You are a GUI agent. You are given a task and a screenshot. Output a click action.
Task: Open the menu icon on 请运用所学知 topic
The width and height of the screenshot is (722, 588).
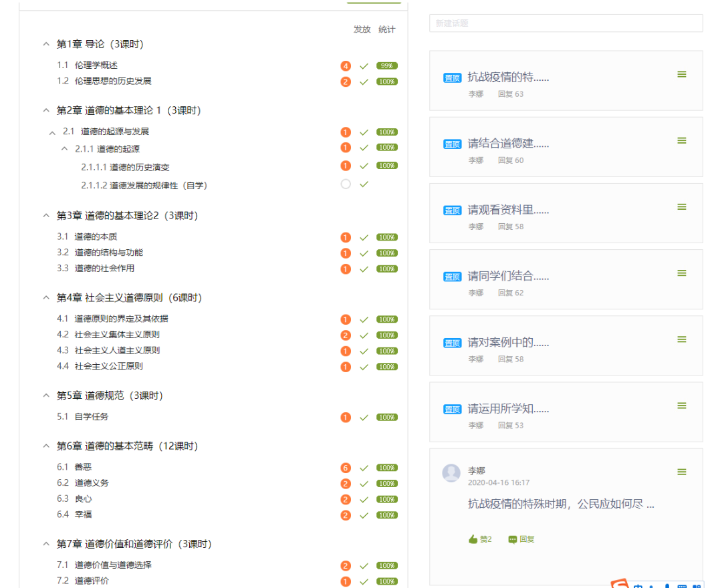(x=681, y=406)
